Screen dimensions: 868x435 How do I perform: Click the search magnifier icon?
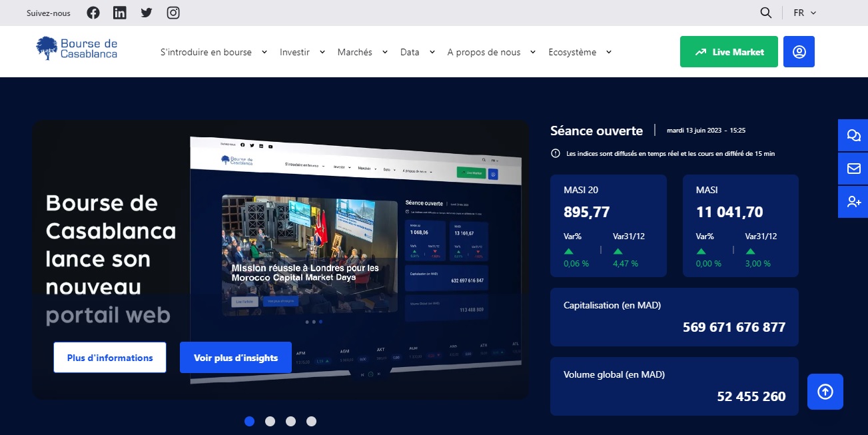pos(766,13)
